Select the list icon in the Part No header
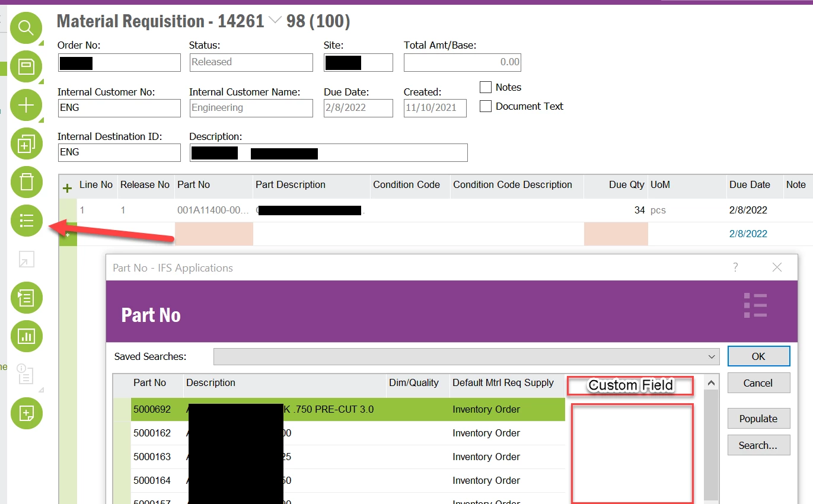 coord(755,305)
